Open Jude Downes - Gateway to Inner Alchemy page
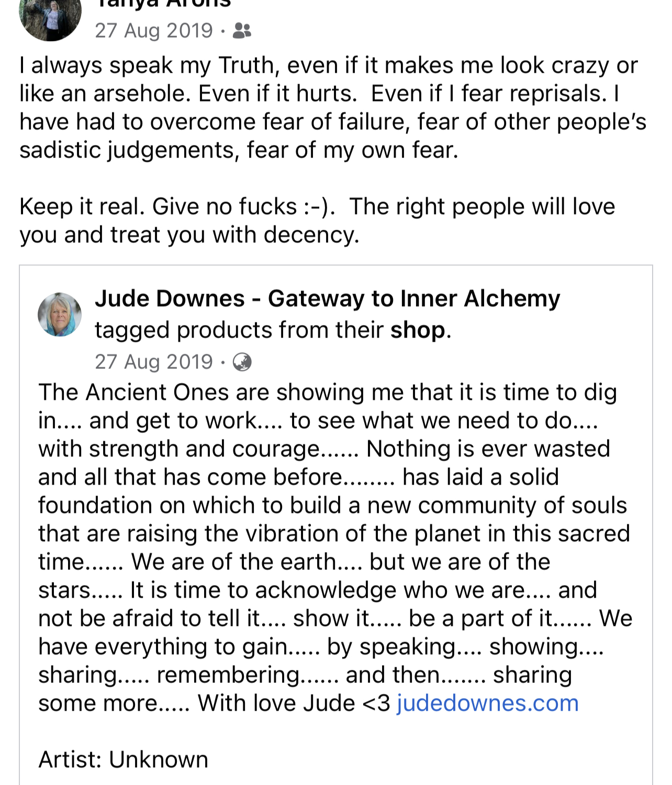The height and width of the screenshot is (785, 672). click(x=327, y=298)
